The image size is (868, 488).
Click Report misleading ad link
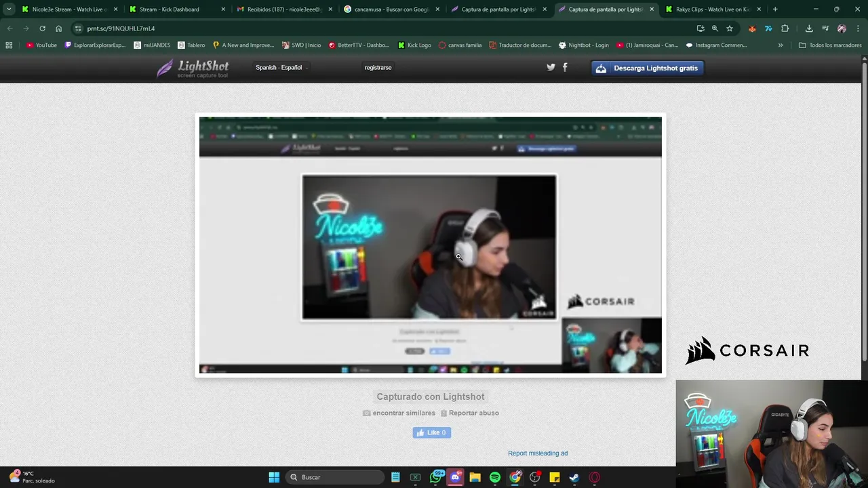pos(538,453)
